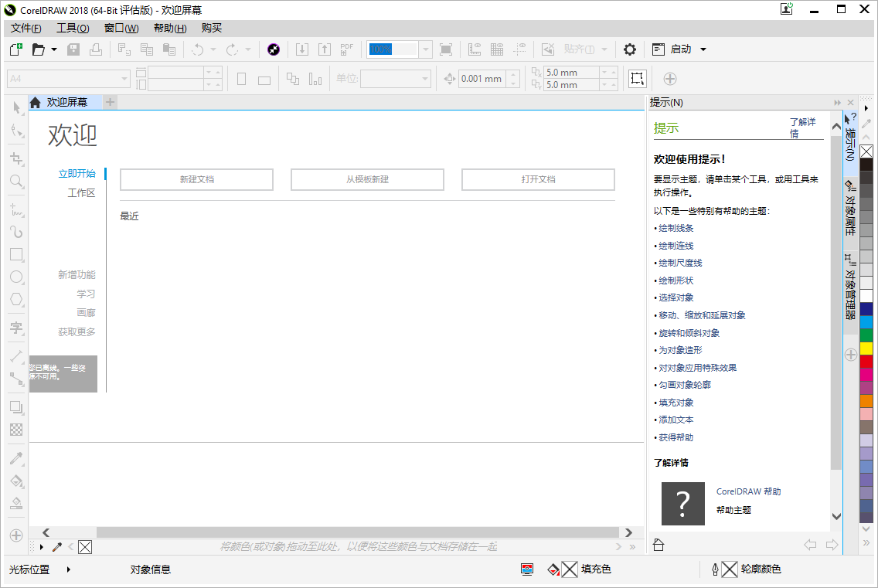Expand the 启动 dropdown arrow

[x=703, y=49]
